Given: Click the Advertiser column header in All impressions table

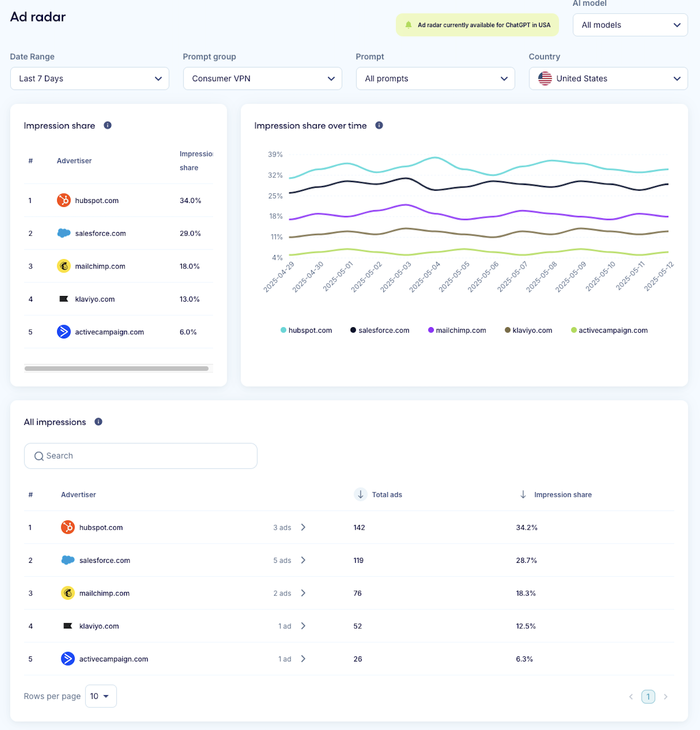Looking at the screenshot, I should [x=79, y=495].
